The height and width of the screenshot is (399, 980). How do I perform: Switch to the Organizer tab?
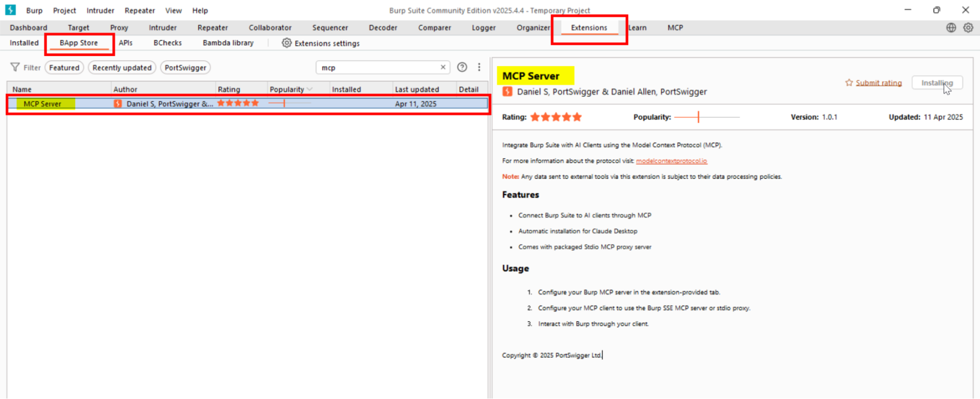tap(533, 27)
